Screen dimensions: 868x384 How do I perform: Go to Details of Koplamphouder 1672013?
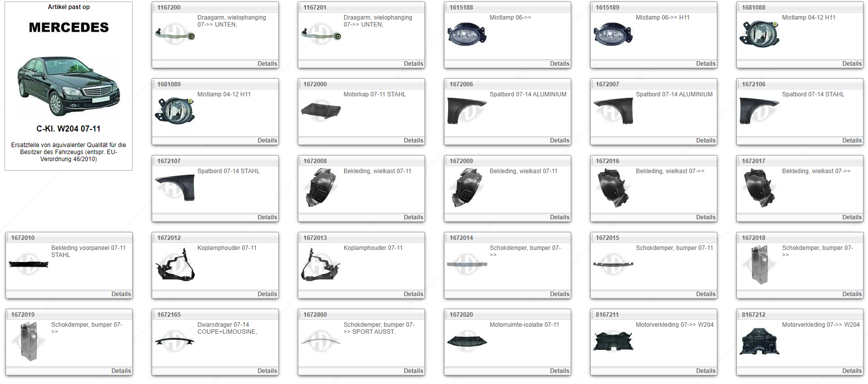tap(413, 294)
